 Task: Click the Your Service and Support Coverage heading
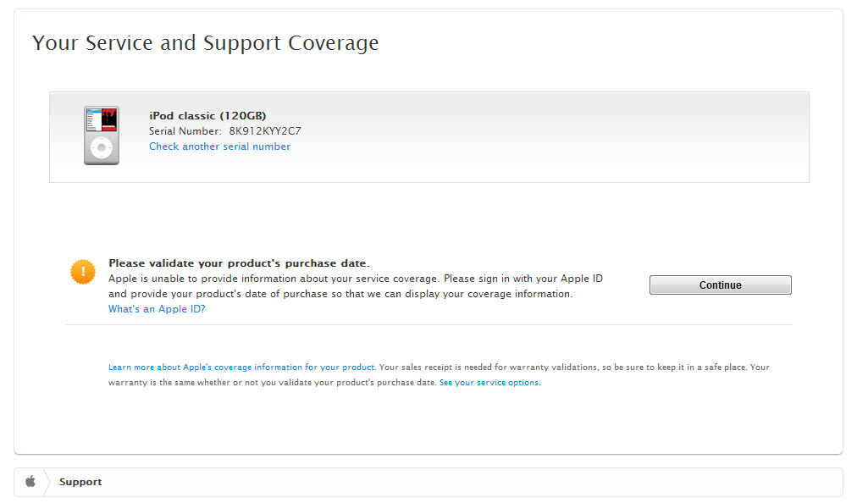pos(205,42)
